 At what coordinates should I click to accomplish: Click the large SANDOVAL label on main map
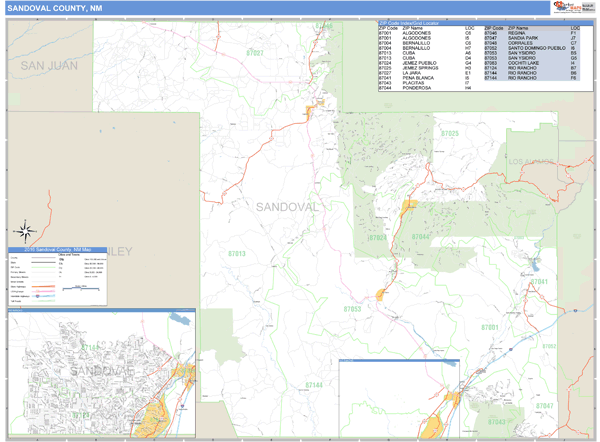[287, 207]
